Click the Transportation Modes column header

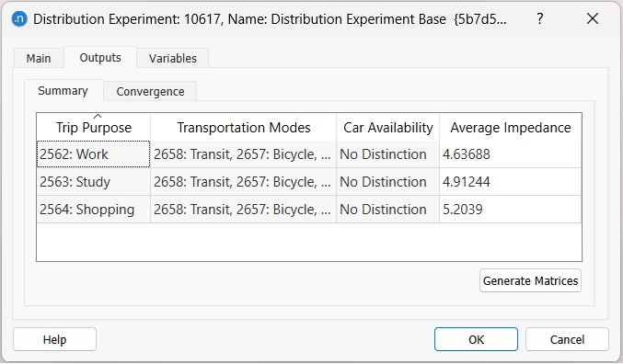click(243, 128)
